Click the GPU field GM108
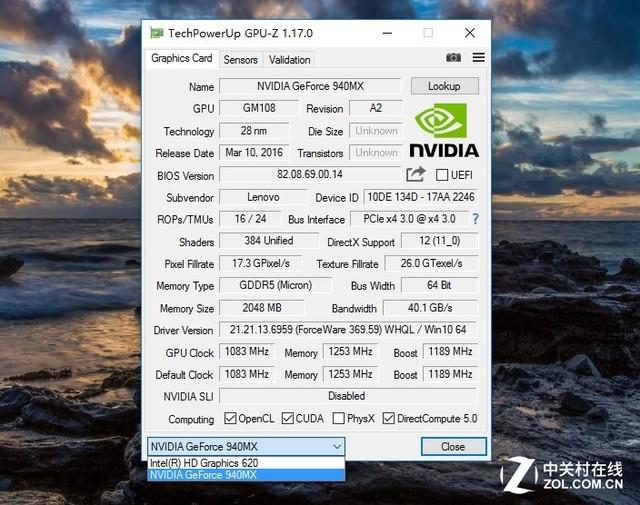This screenshot has width=640, height=505. click(x=259, y=108)
